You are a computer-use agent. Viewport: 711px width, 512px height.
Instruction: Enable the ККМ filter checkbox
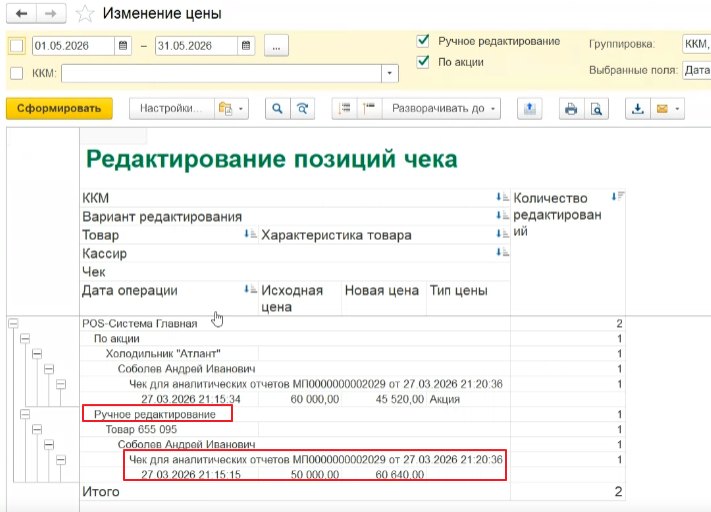[17, 73]
